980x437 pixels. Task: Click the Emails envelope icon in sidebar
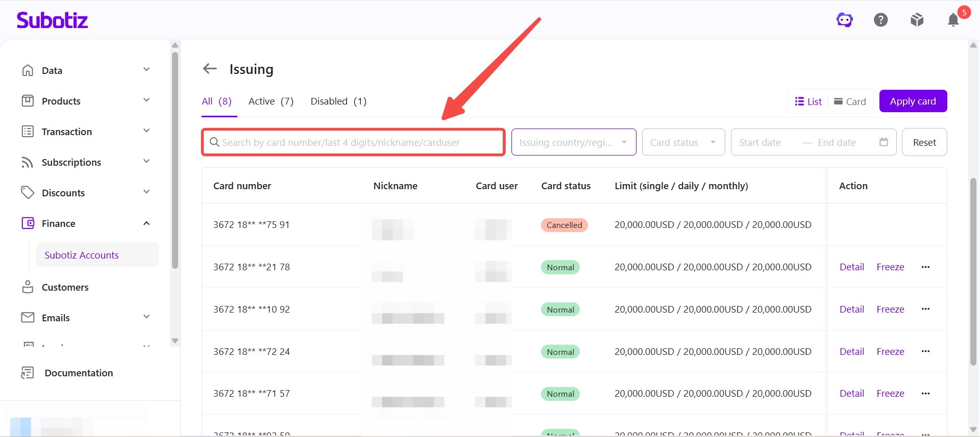[x=28, y=318]
